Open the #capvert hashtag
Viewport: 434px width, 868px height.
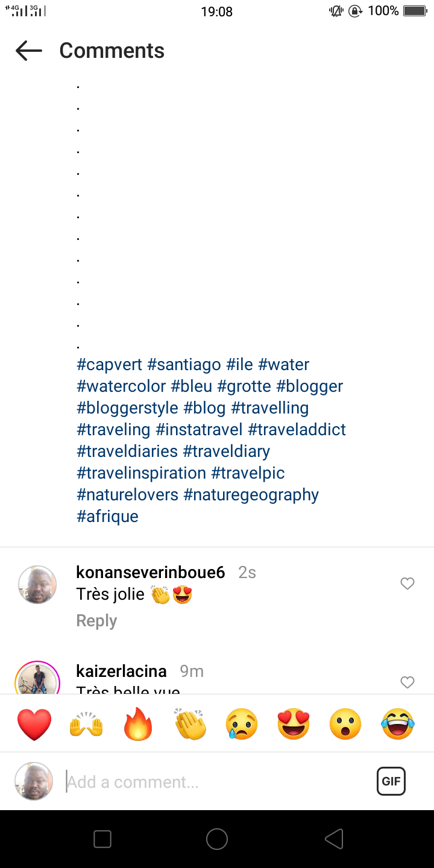click(110, 365)
